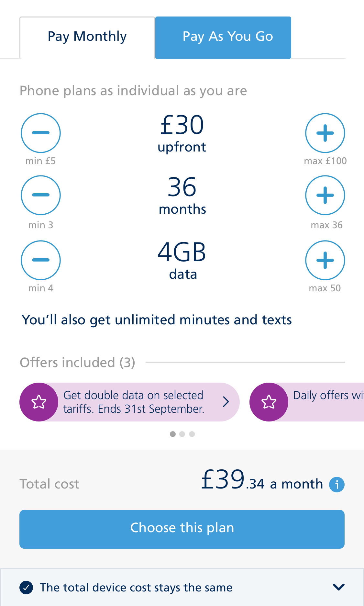Go to third offers carousel dot
Image resolution: width=364 pixels, height=606 pixels.
192,434
